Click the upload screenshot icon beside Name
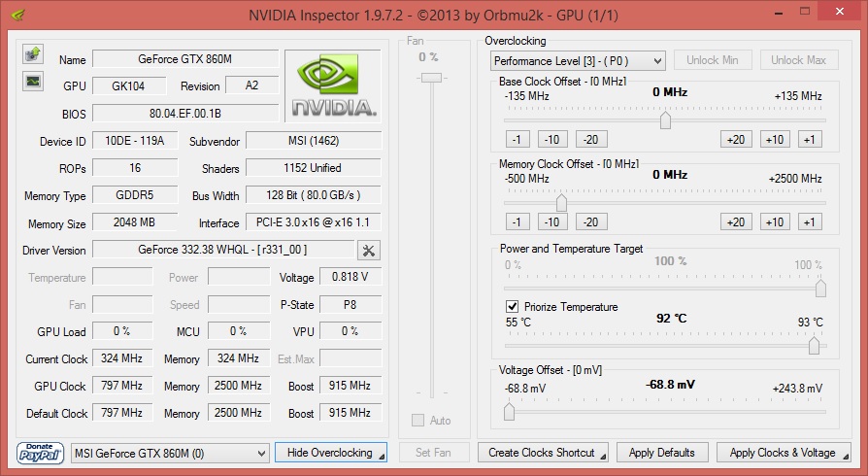 tap(33, 53)
